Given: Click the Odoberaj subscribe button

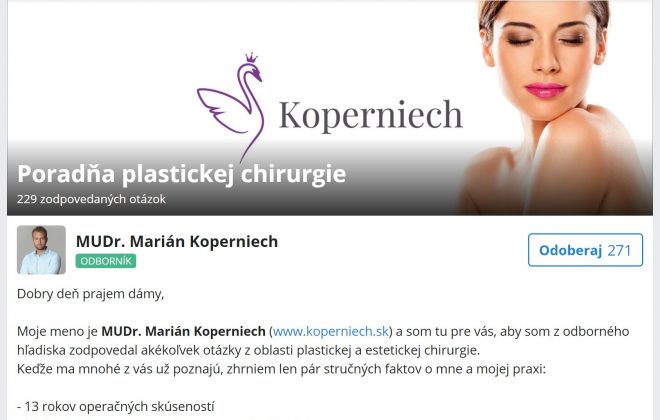Looking at the screenshot, I should coord(585,250).
